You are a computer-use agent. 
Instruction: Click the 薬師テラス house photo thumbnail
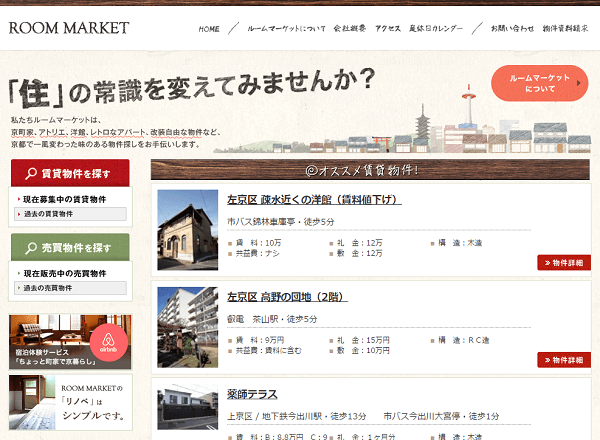tap(188, 407)
